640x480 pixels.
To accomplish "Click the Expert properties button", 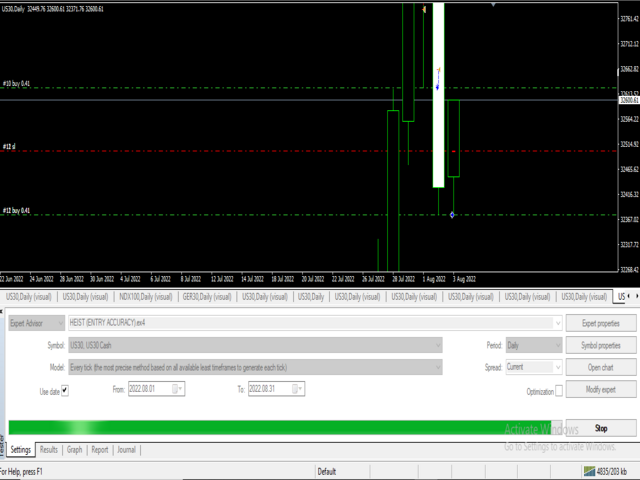I will click(x=600, y=323).
